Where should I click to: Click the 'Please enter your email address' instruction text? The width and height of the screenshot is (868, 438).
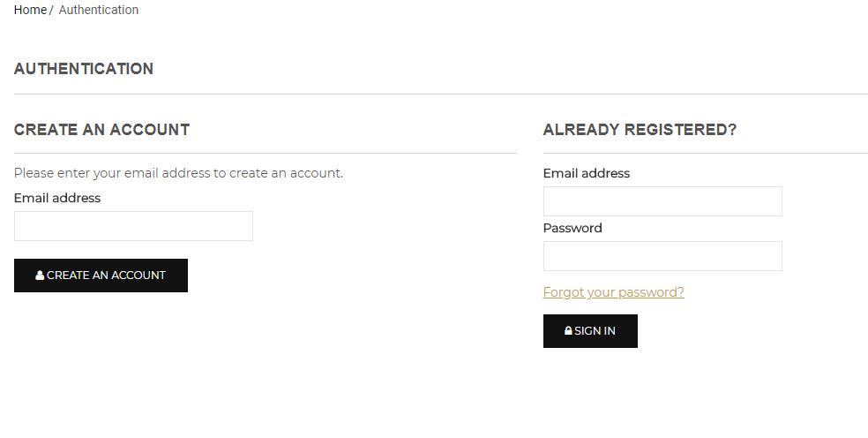pos(178,173)
